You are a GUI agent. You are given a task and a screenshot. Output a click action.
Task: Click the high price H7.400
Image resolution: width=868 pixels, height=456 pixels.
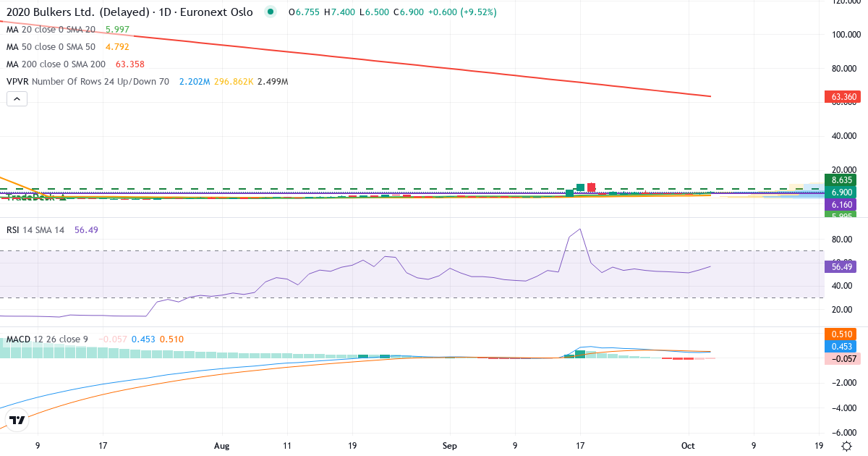(x=340, y=12)
